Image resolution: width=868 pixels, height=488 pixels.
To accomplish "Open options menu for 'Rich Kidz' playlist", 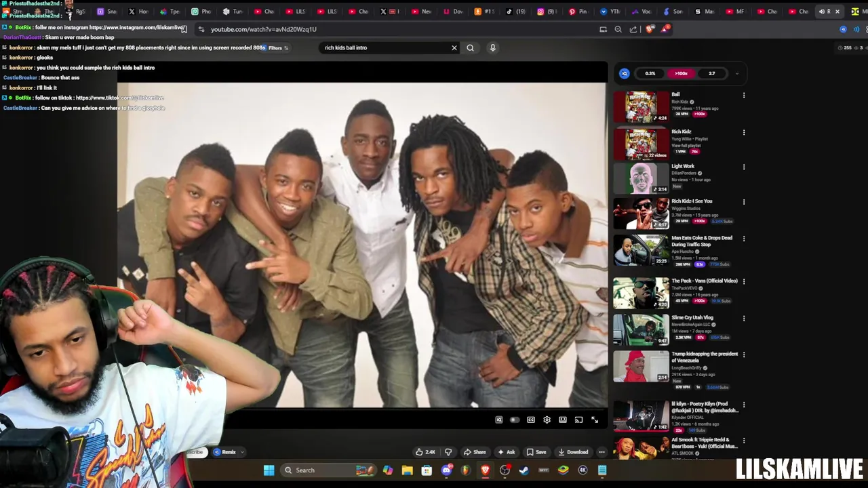I will coord(744,133).
